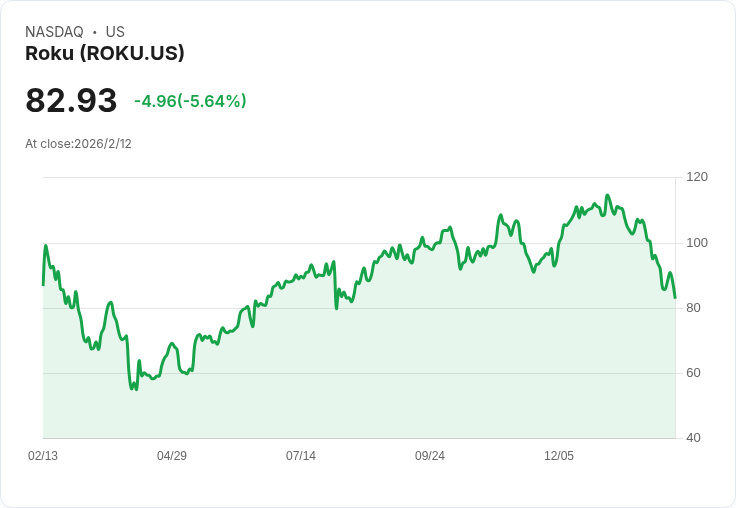Click the At close 2026/2/12 timestamp
The image size is (736, 508).
tap(78, 144)
